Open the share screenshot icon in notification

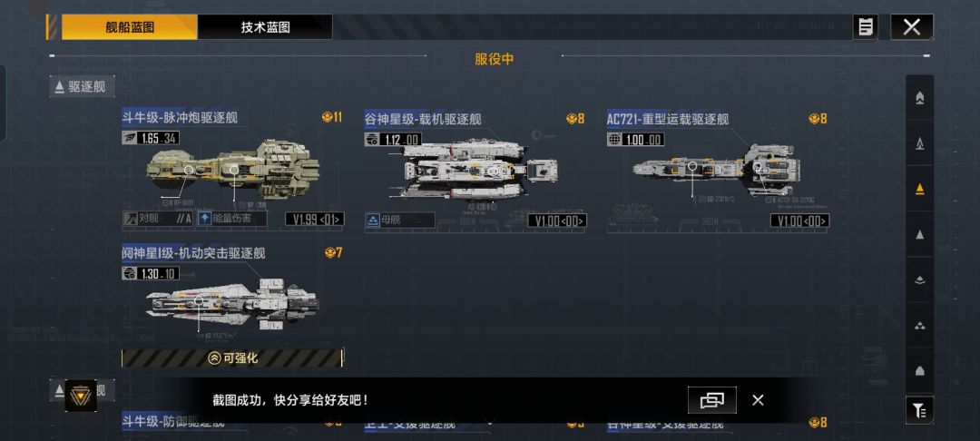pyautogui.click(x=712, y=400)
